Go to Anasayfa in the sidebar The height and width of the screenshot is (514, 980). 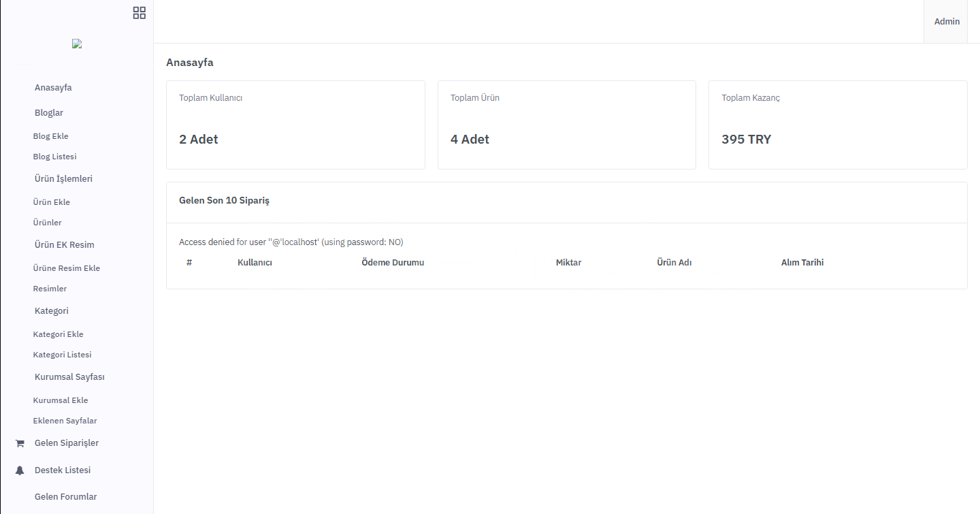53,88
